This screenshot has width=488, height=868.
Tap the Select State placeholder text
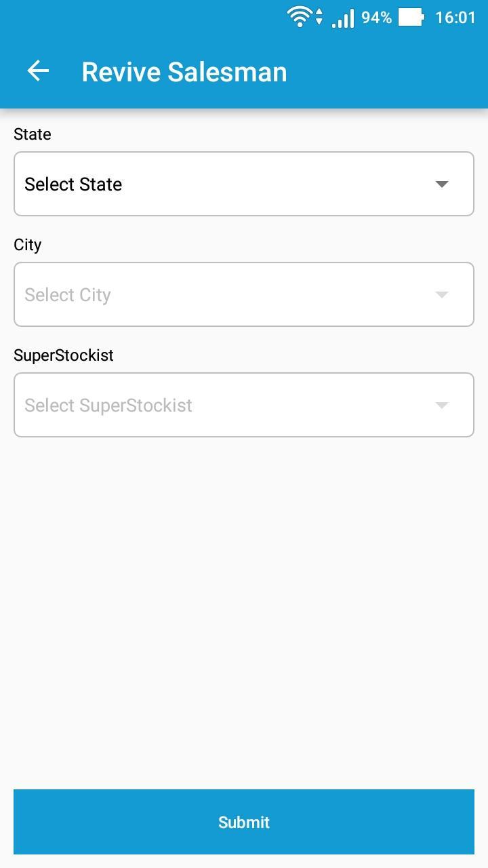[73, 184]
